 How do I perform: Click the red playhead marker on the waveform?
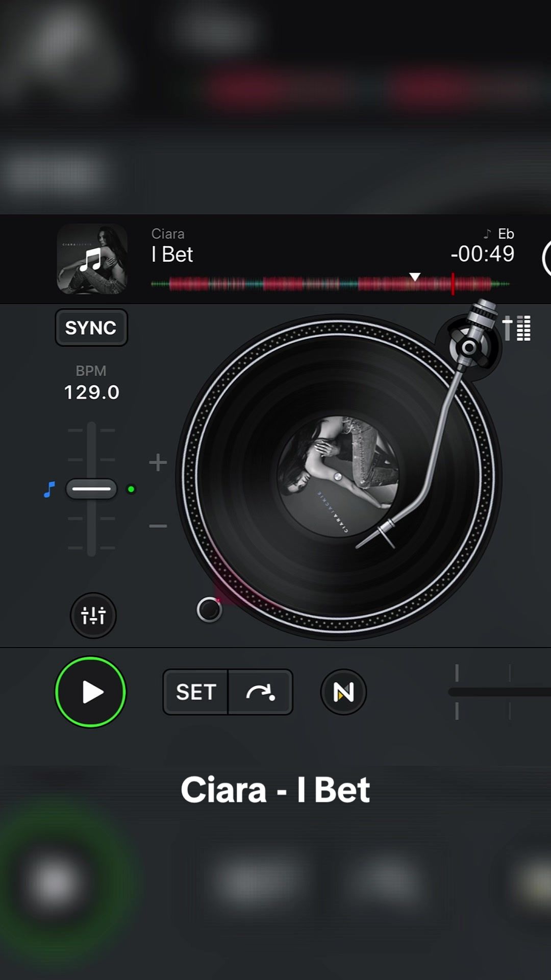tap(453, 284)
